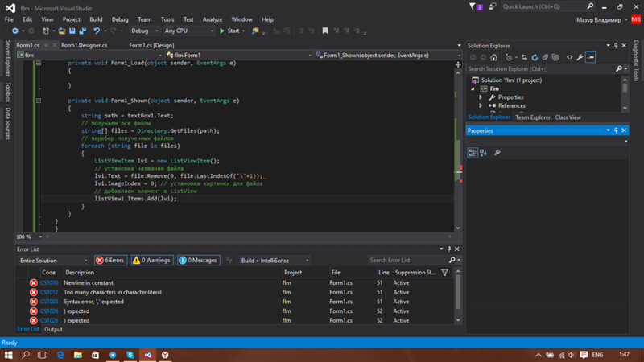This screenshot has width=644, height=362.
Task: Toggle the 0 Warnings filter
Action: click(x=151, y=261)
